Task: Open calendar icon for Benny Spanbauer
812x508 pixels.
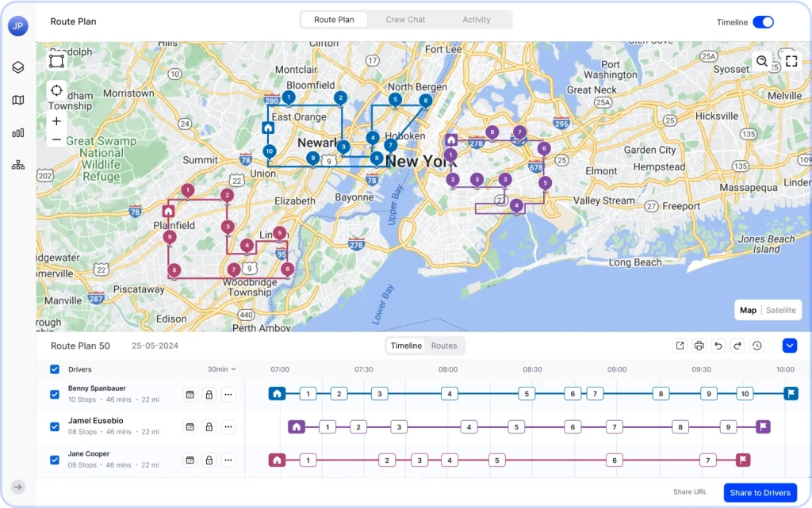Action: tap(190, 395)
